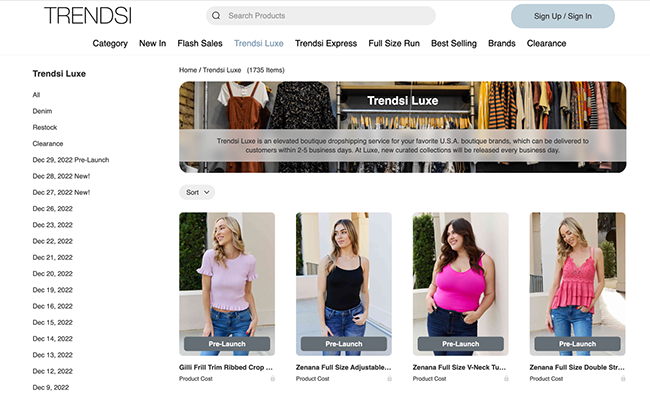Open Dec 29, 2022 Pre-Launch collection

click(x=71, y=160)
